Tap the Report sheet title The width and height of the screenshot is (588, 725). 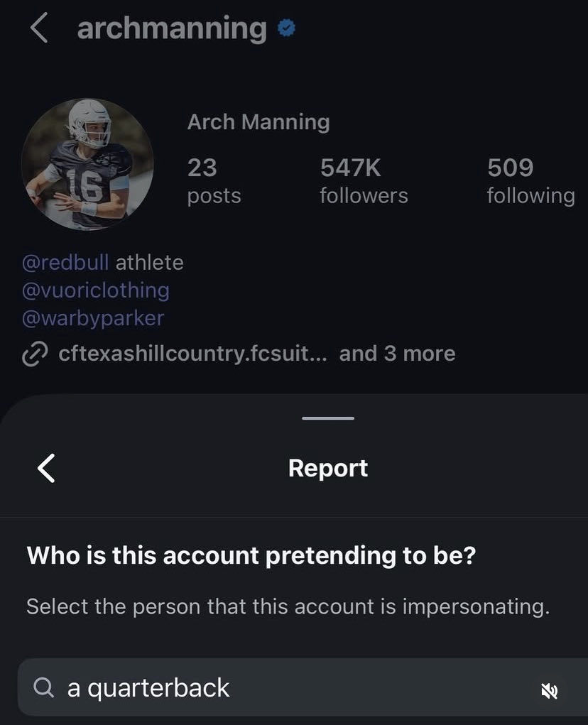(328, 468)
